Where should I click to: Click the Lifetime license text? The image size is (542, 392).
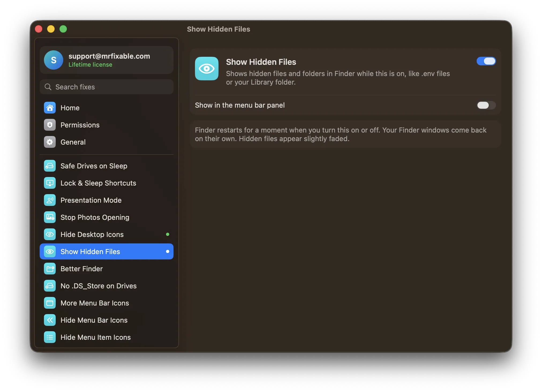(90, 65)
